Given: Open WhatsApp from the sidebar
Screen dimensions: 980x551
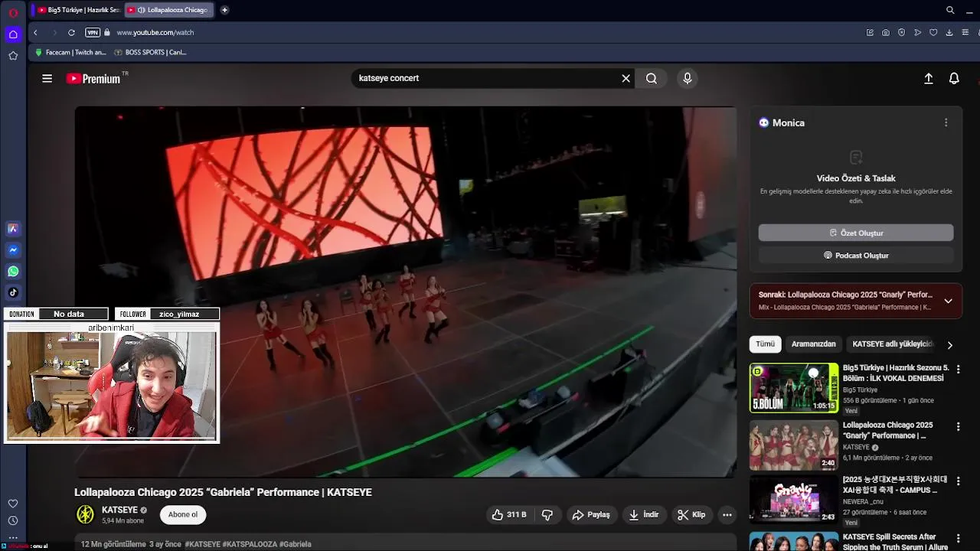Looking at the screenshot, I should click(x=13, y=272).
